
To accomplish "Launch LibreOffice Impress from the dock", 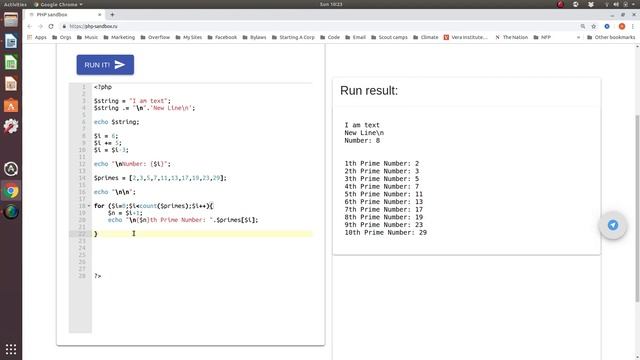I will click(11, 84).
